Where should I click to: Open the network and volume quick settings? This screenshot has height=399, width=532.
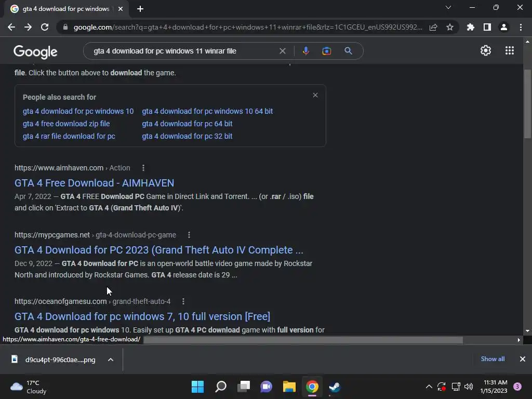(x=462, y=387)
